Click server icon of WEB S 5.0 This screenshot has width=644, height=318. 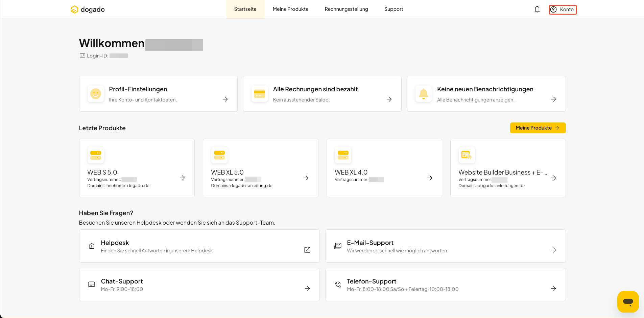[96, 155]
